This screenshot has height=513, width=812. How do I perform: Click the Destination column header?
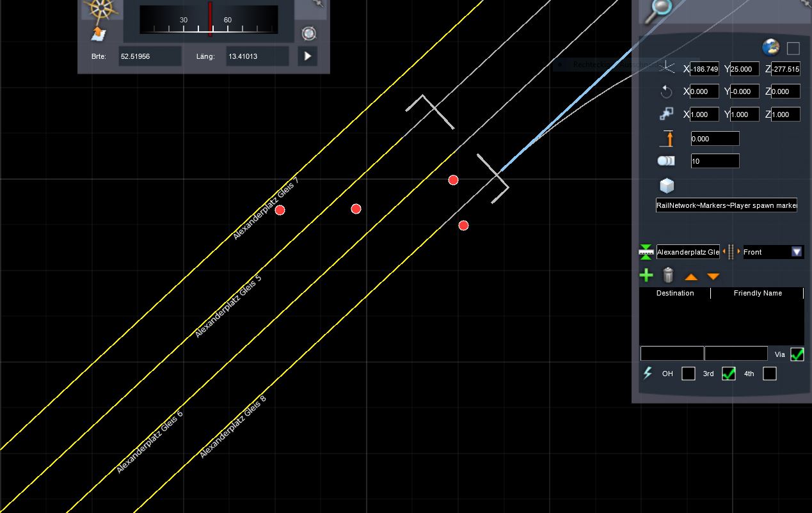click(x=675, y=293)
